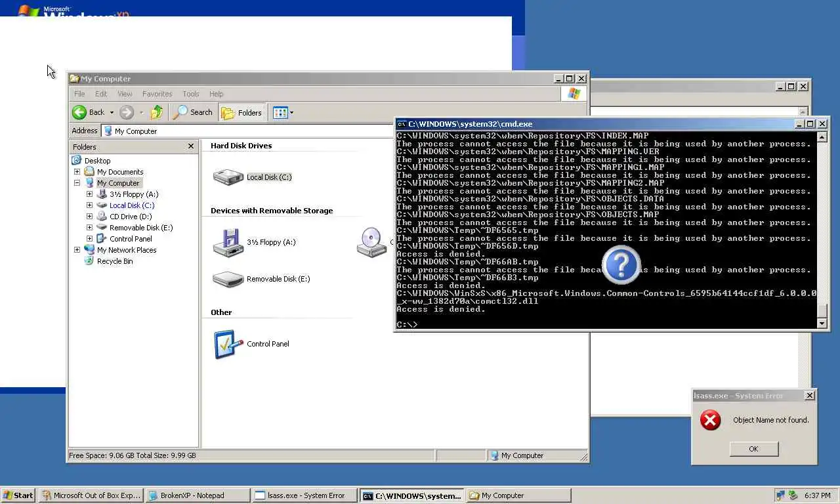Expand CD Drive (D:) tree node
The image size is (840, 504).
[89, 217]
